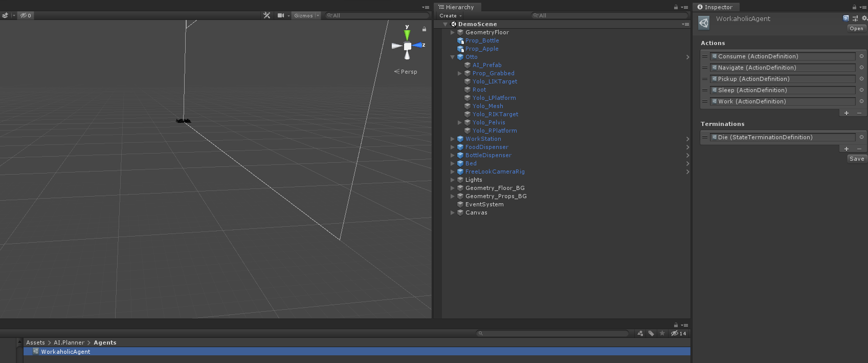The image size is (868, 363).
Task: Click the Hierarchy search field
Action: (x=609, y=15)
